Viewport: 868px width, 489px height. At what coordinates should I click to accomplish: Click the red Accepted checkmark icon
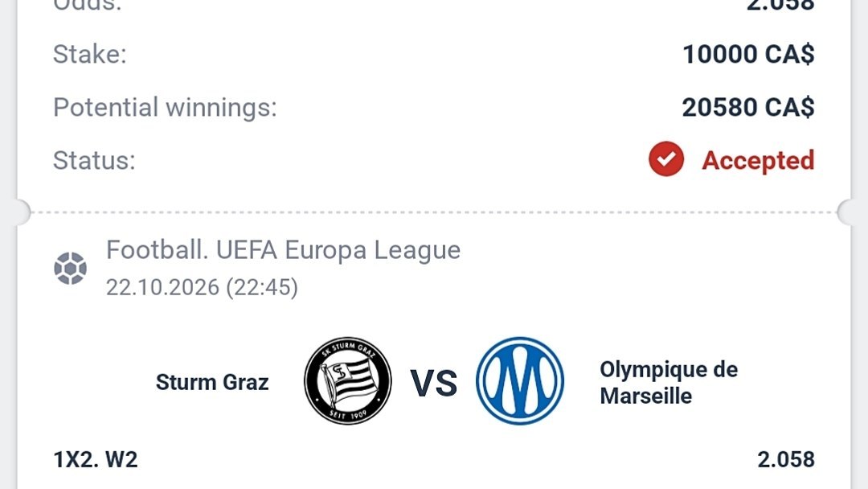point(666,159)
